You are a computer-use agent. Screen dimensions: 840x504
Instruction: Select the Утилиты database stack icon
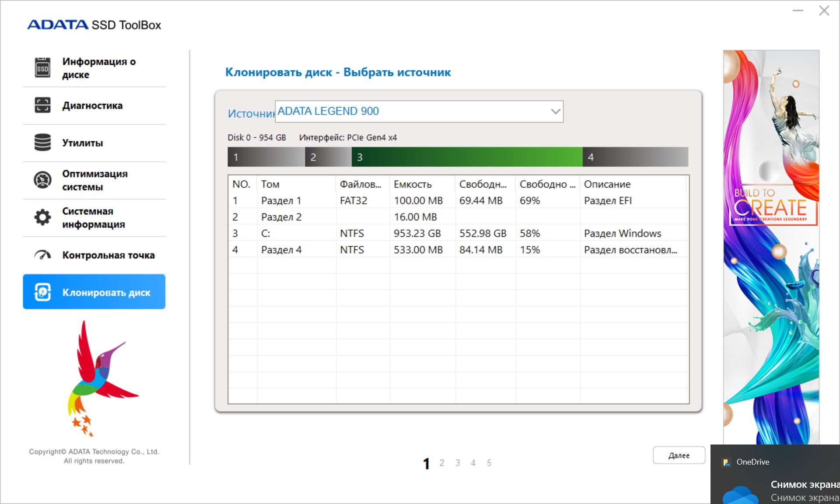pyautogui.click(x=42, y=143)
